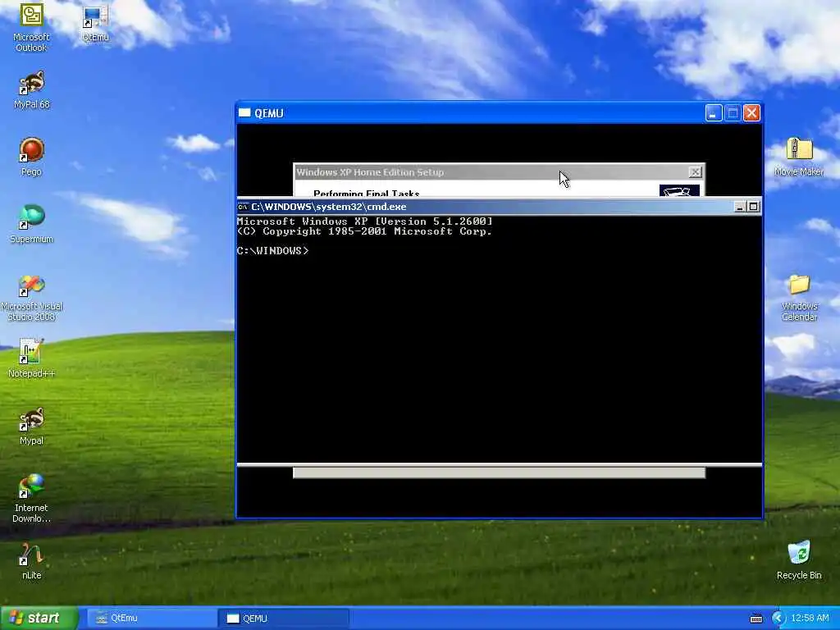Click the keyboard icon in system tray
Viewport: 840px width, 630px height.
756,619
